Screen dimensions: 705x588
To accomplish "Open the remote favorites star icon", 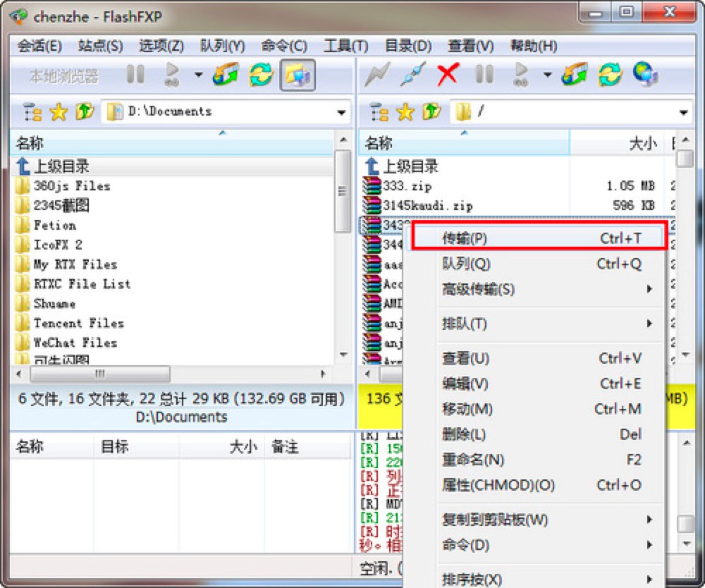I will [x=405, y=112].
